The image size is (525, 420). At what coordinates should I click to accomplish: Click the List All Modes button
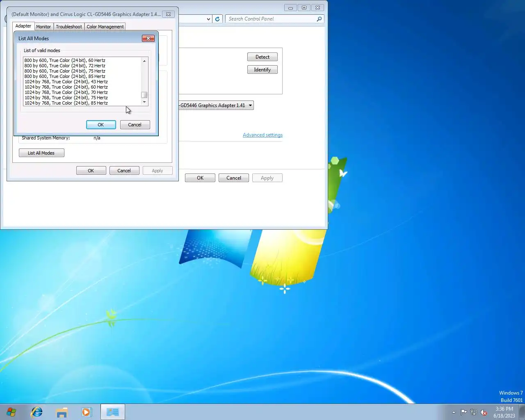click(x=41, y=153)
